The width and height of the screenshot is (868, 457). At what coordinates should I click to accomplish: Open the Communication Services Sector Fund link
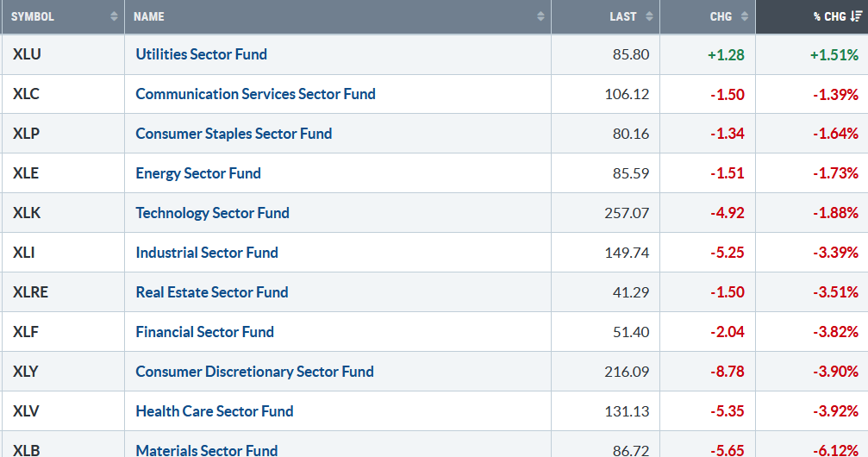coord(255,94)
